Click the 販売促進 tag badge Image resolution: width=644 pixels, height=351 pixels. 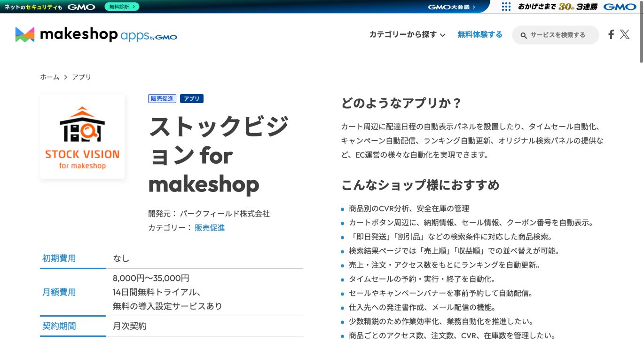pyautogui.click(x=162, y=98)
